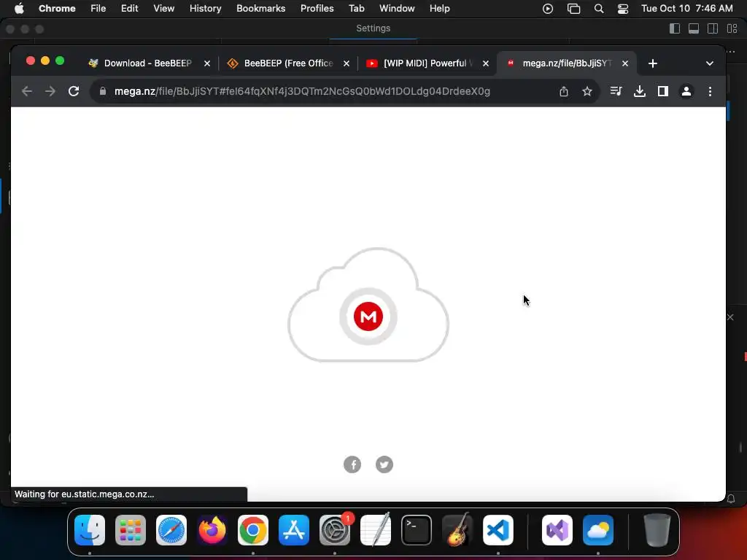The width and height of the screenshot is (747, 560).
Task: Click notification bell in VS Code status bar
Action: pyautogui.click(x=730, y=499)
